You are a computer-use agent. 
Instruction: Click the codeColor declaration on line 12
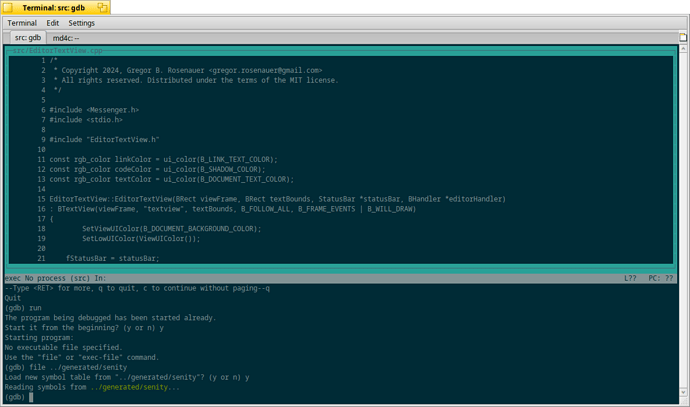157,169
